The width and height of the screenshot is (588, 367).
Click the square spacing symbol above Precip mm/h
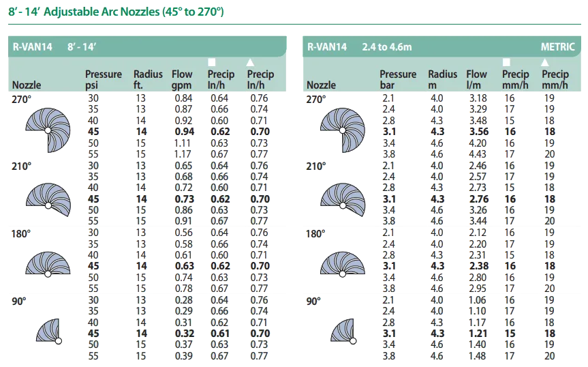pos(506,62)
